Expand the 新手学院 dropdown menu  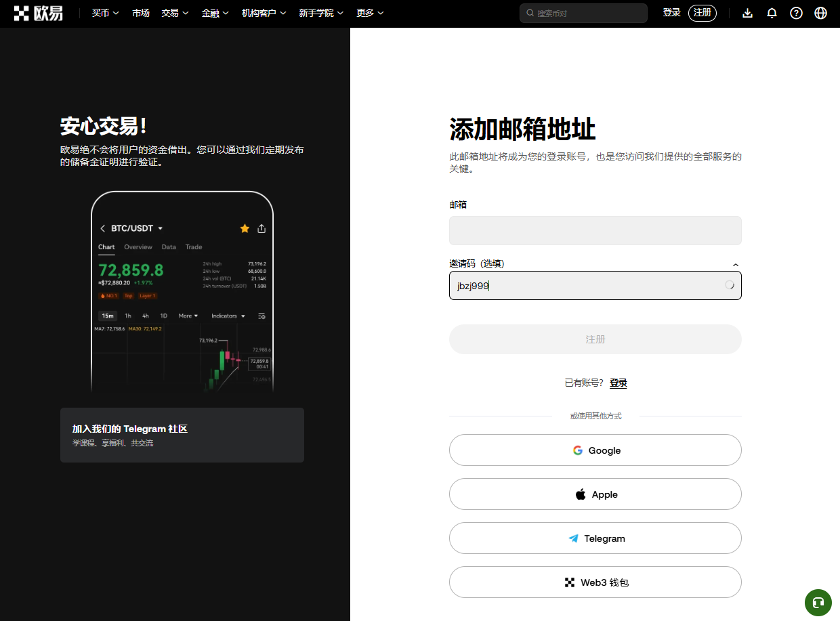[x=322, y=13]
